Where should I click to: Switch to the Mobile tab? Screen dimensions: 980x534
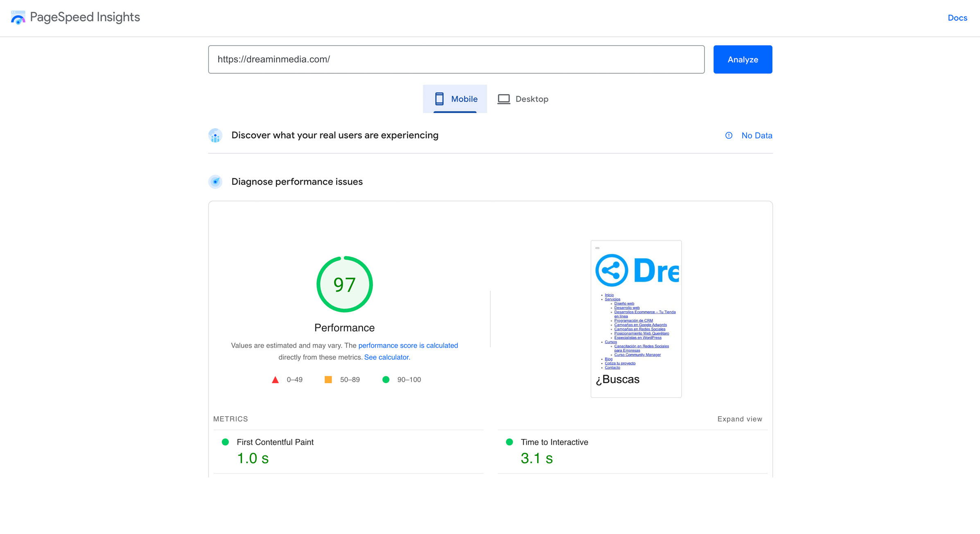click(x=455, y=99)
